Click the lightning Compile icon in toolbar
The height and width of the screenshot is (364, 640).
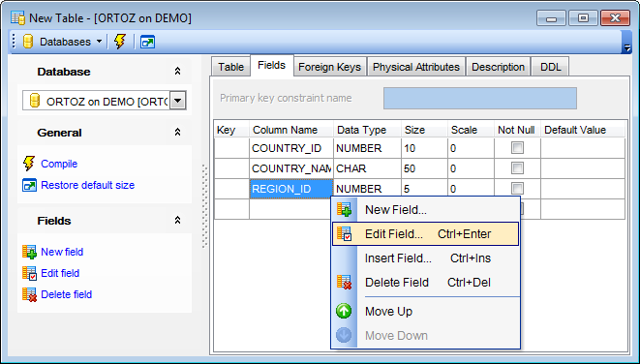(x=120, y=42)
